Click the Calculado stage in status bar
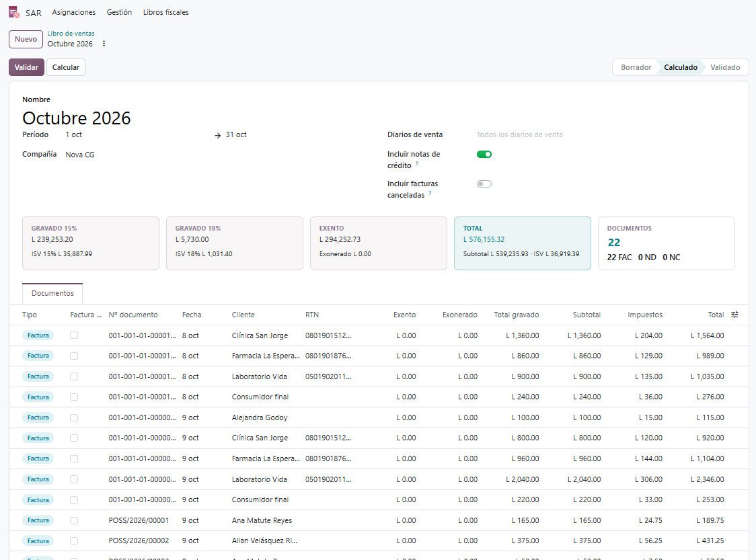This screenshot has width=756, height=560. pyautogui.click(x=680, y=67)
